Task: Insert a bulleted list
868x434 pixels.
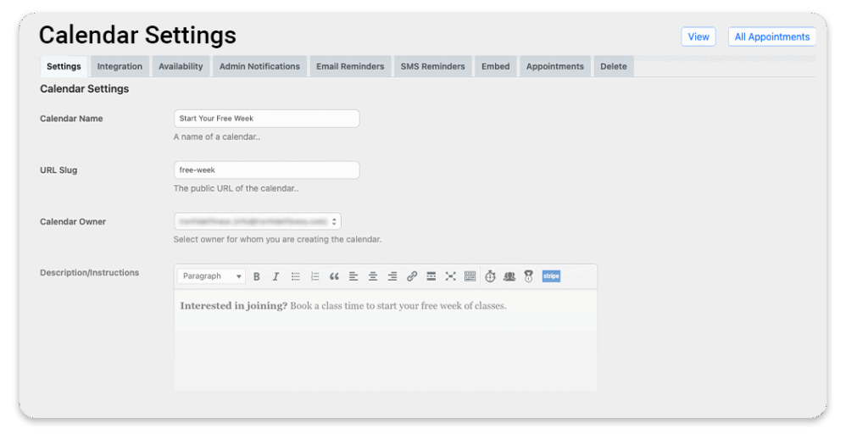Action: pos(296,276)
